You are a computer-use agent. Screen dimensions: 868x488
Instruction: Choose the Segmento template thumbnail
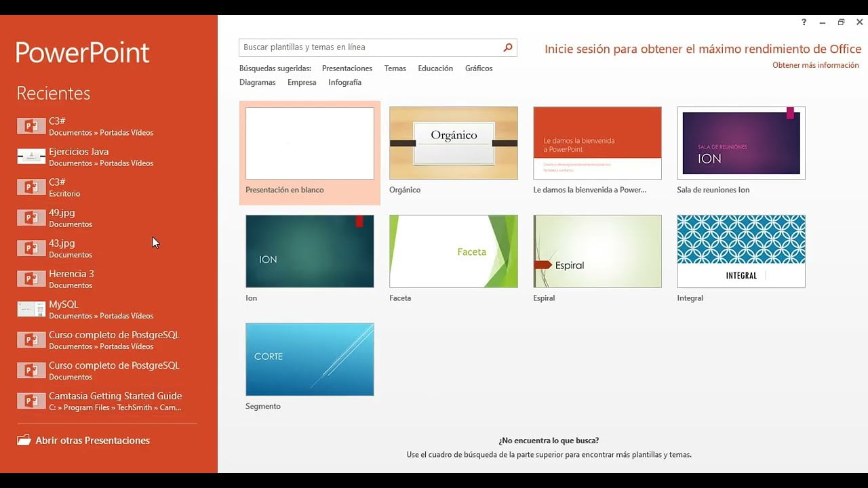[x=310, y=359]
